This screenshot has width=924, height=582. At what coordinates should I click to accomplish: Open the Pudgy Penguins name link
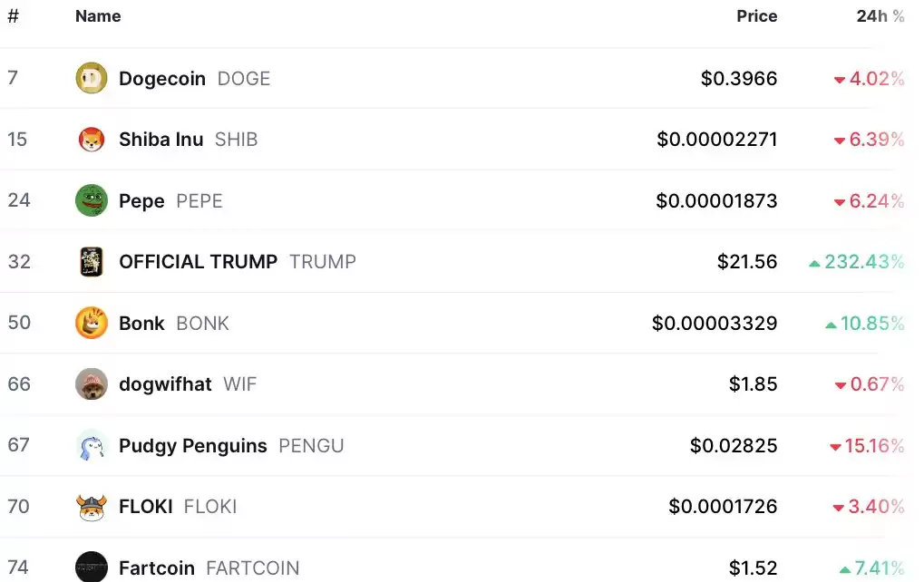193,446
